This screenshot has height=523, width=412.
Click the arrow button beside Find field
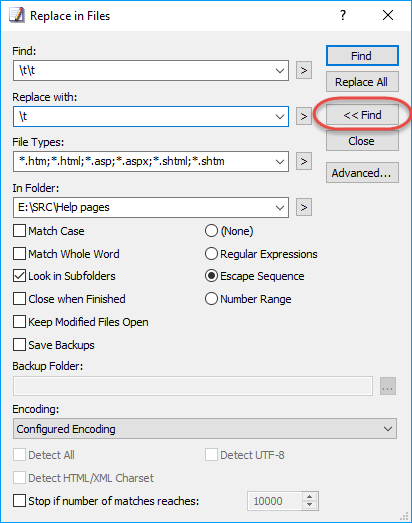[304, 70]
